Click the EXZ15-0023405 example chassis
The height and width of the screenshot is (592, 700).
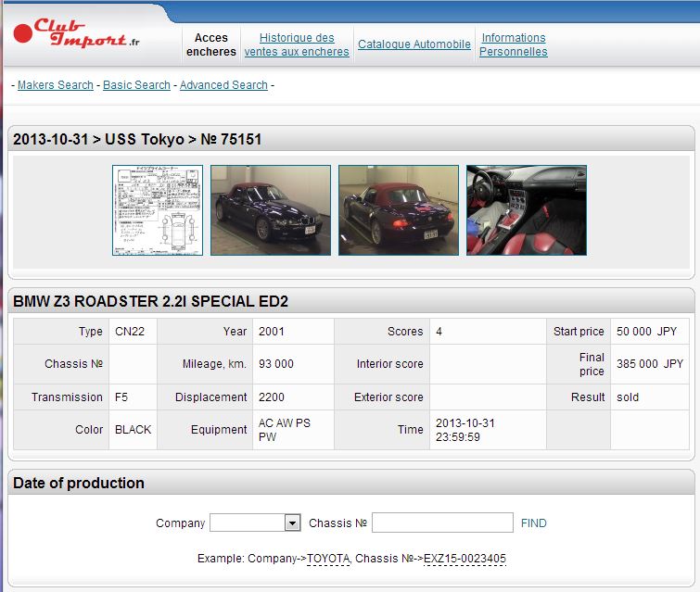(465, 559)
